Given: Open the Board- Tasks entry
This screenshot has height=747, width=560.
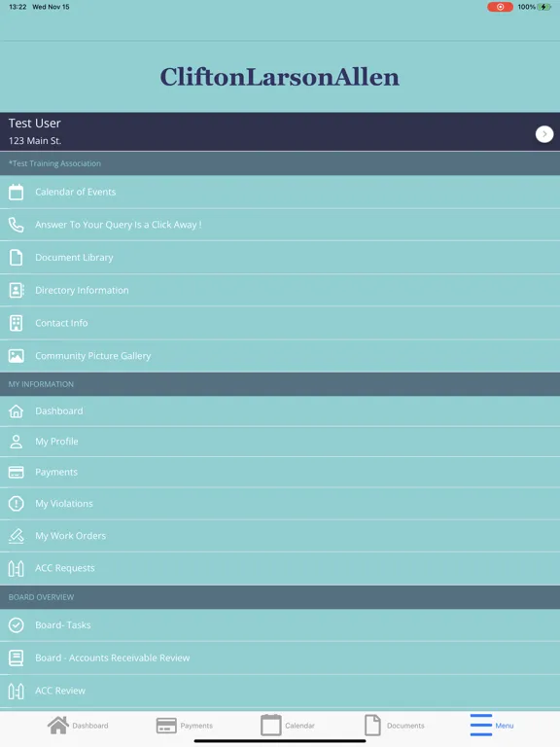Looking at the screenshot, I should click(280, 625).
